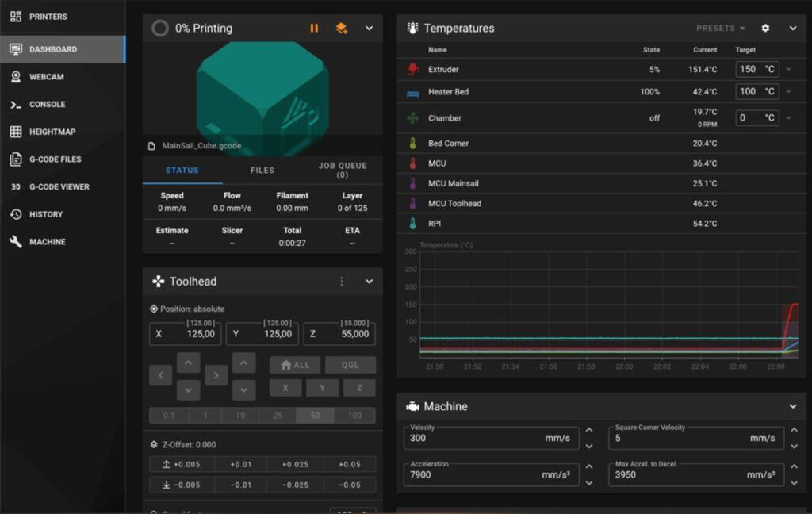Home all axes with the ALL button
This screenshot has height=514, width=812.
pos(295,365)
